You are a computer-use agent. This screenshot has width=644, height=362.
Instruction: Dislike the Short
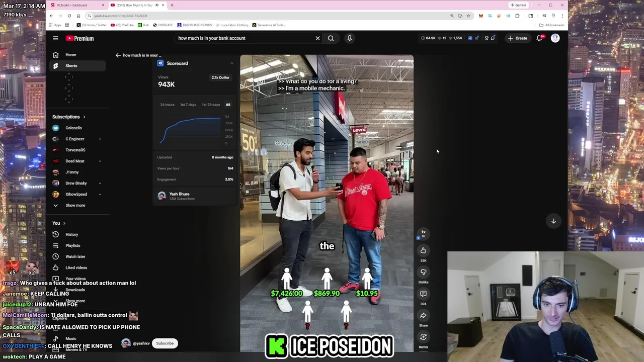pos(423,272)
